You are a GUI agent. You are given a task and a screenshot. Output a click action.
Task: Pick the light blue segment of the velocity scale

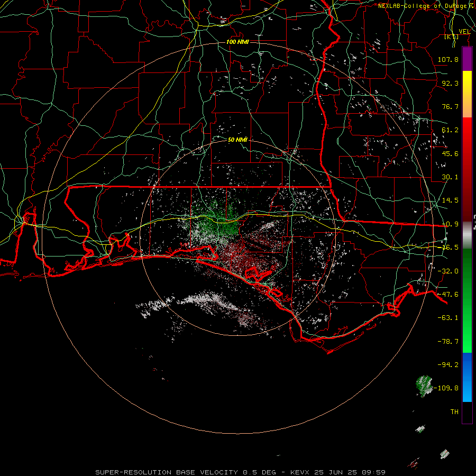[467, 391]
